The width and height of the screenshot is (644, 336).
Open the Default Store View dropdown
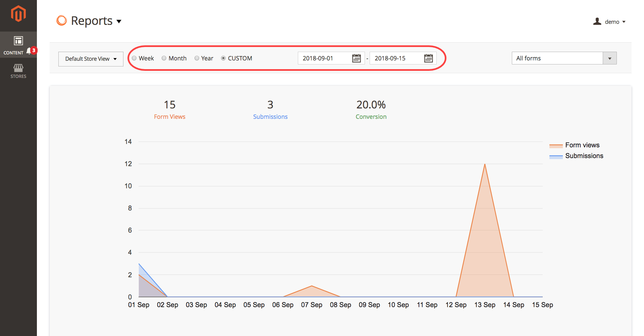point(91,59)
